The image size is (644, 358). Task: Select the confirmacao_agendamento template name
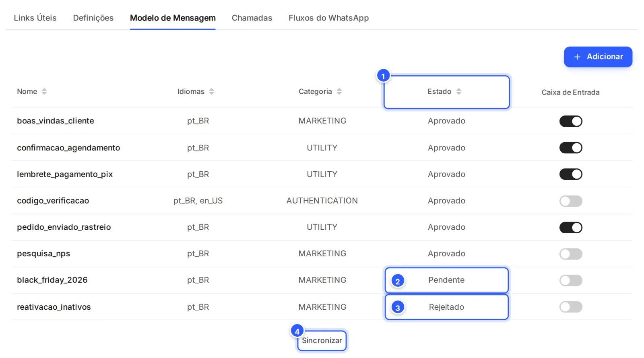pyautogui.click(x=68, y=148)
